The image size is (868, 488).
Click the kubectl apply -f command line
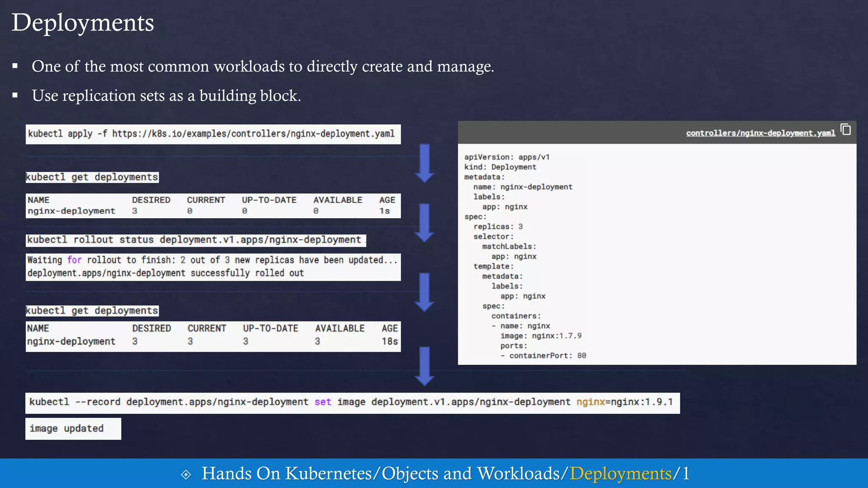point(213,134)
